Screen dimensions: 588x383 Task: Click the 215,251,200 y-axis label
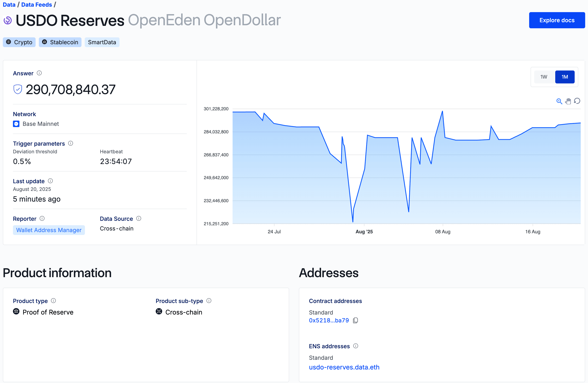click(216, 224)
